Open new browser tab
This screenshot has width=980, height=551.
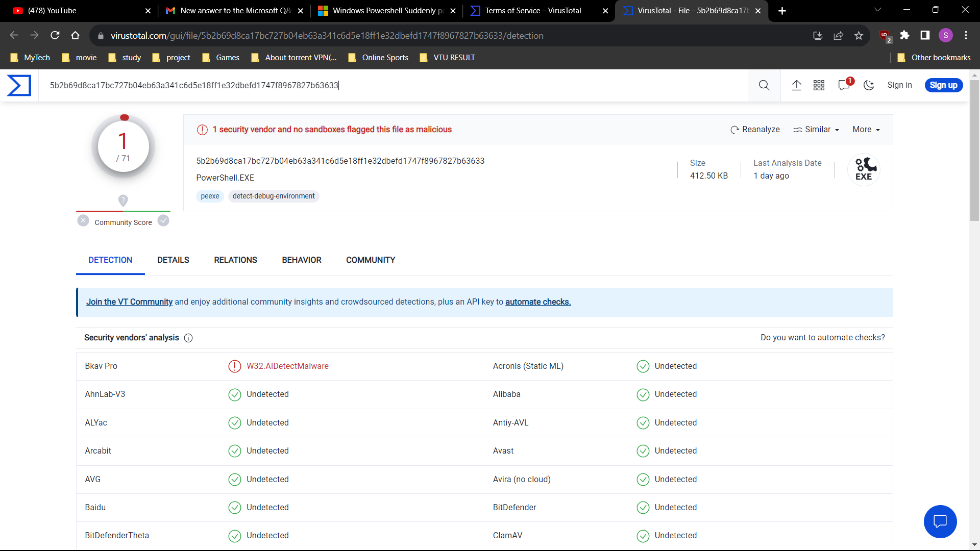782,11
